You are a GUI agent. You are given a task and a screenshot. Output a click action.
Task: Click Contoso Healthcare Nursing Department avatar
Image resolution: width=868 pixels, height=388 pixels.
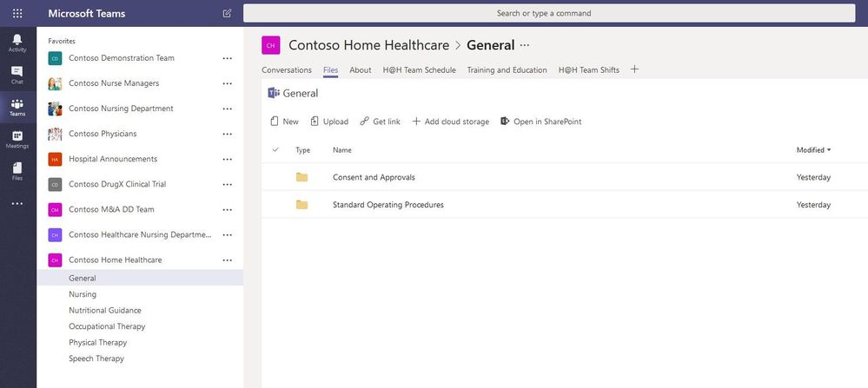coord(55,235)
